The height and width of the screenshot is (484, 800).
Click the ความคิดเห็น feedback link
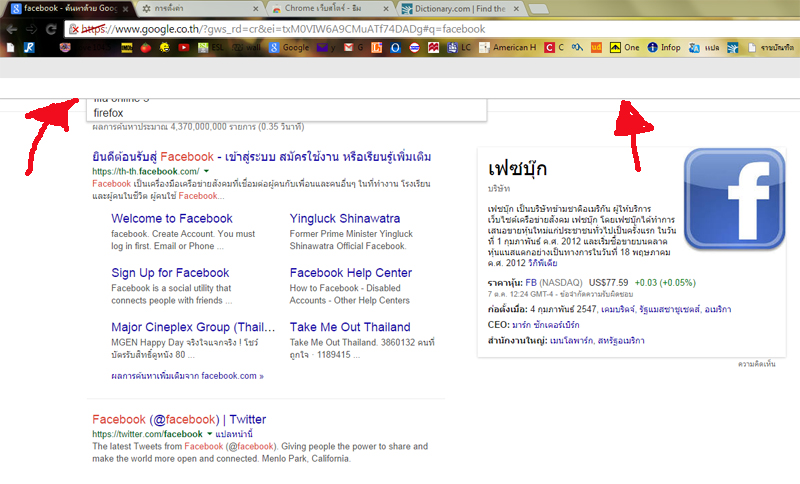[x=757, y=364]
